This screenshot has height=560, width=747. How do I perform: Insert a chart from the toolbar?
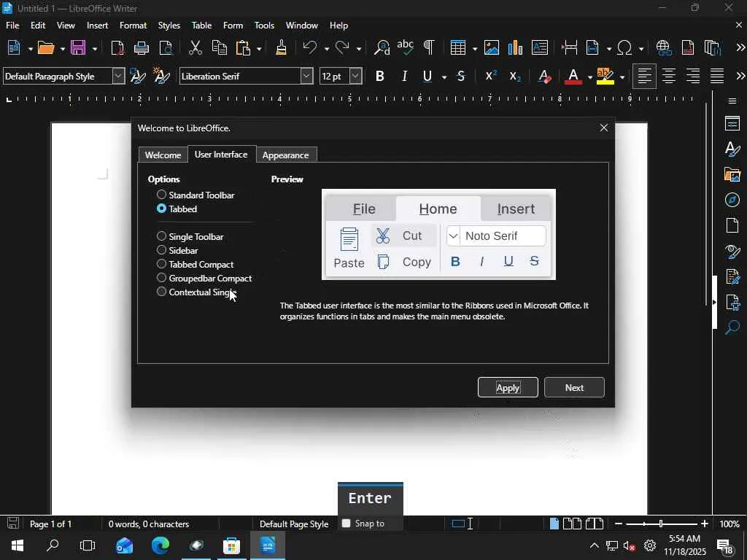516,47
